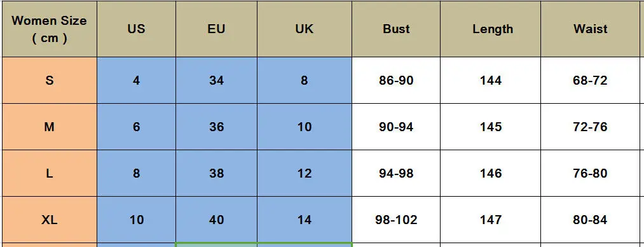Click the L size row label
Image resolution: width=644 pixels, height=247 pixels.
(x=50, y=173)
